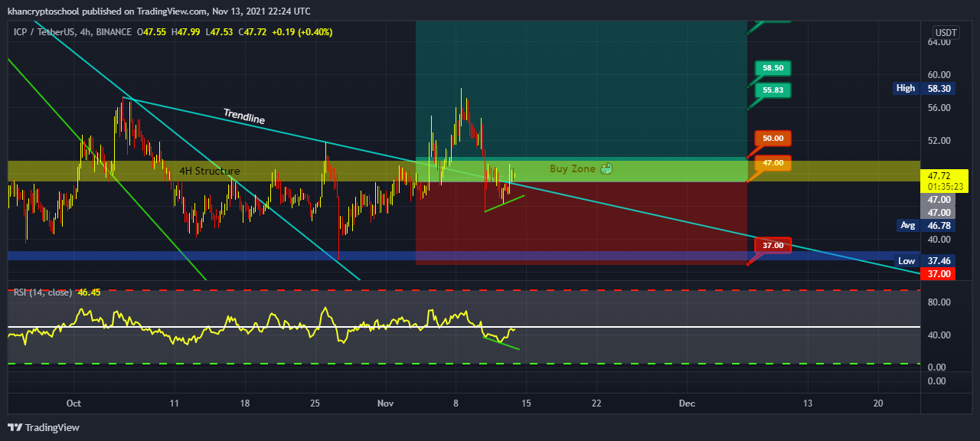Screen dimensions: 980x441
Task: Click 56.00 on the price axis
Action: point(939,107)
